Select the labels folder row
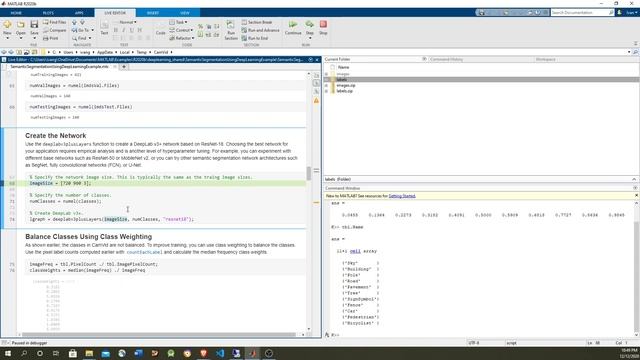This screenshot has width=640, height=360. point(481,80)
